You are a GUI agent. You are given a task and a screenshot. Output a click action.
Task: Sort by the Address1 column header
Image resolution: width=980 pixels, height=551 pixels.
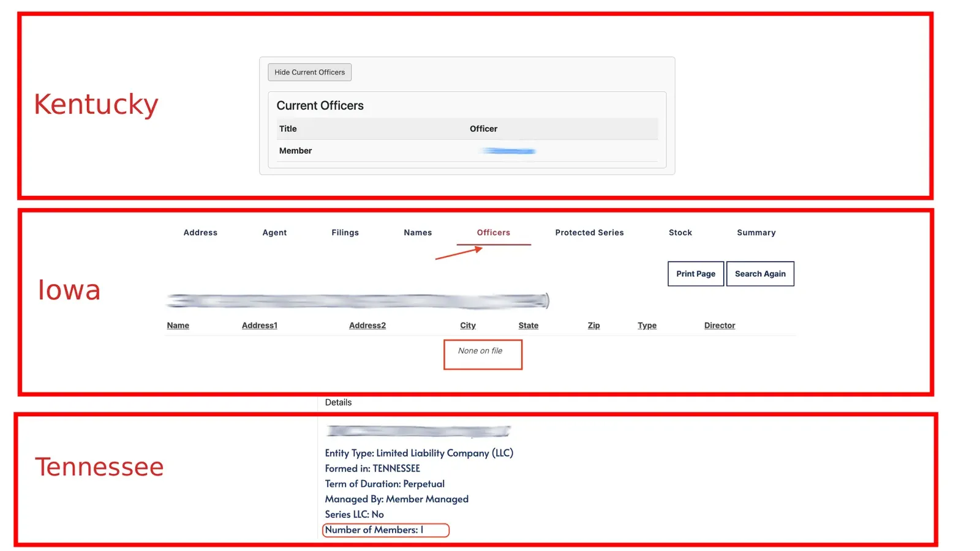pos(260,326)
